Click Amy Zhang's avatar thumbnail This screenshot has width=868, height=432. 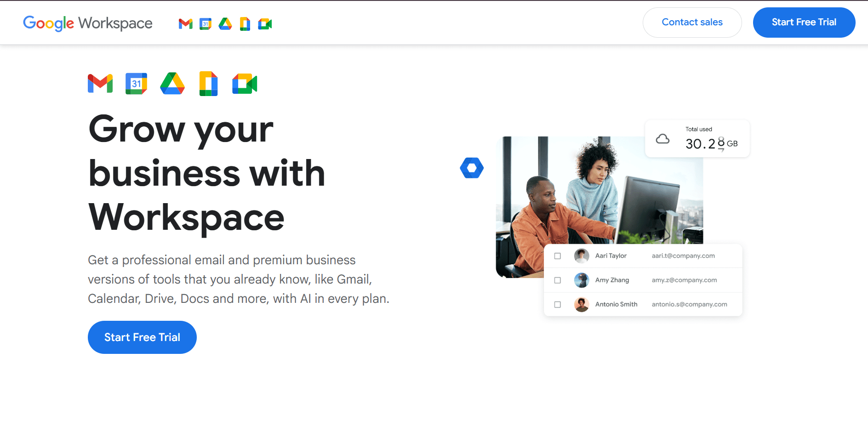581,280
